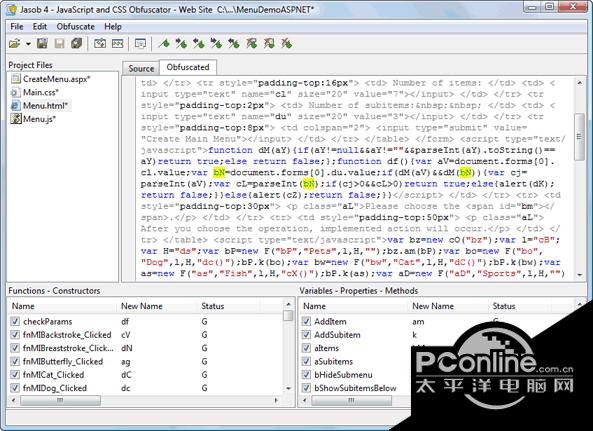Click the last obfuscate toolbar icon
This screenshot has height=431, width=593.
[286, 44]
